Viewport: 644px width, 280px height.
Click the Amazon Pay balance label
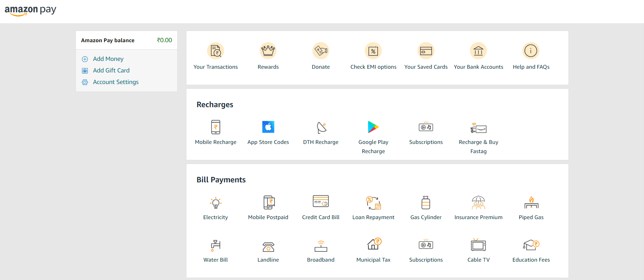[108, 40]
